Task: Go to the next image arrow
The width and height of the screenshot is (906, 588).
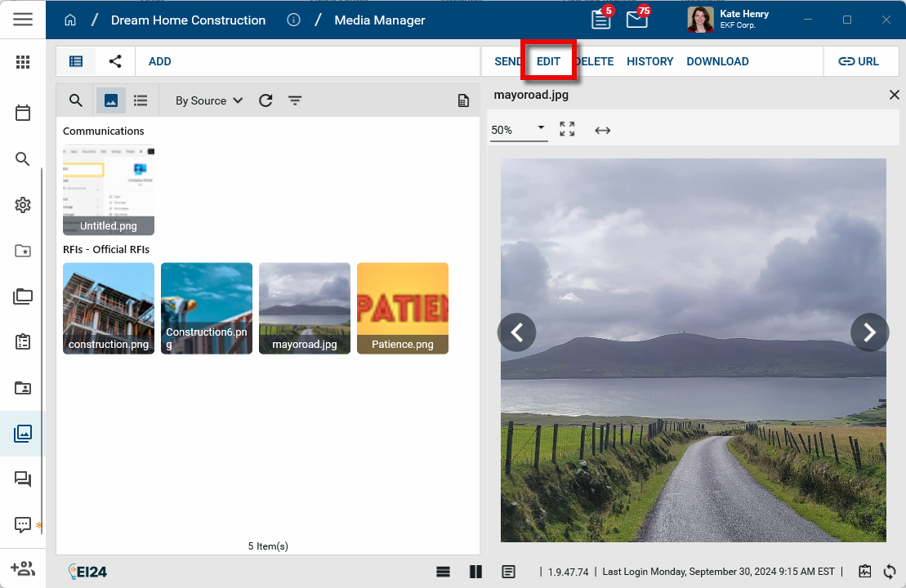Action: tap(869, 332)
